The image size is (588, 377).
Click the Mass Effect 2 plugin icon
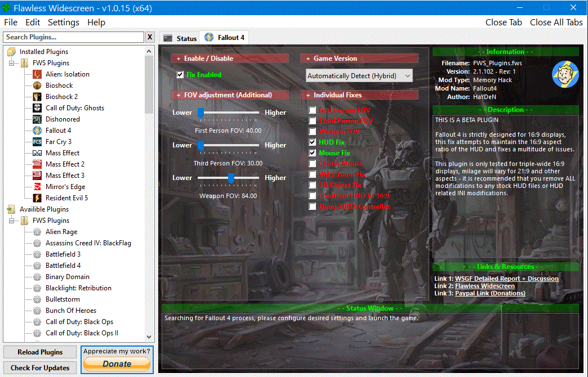coord(37,164)
